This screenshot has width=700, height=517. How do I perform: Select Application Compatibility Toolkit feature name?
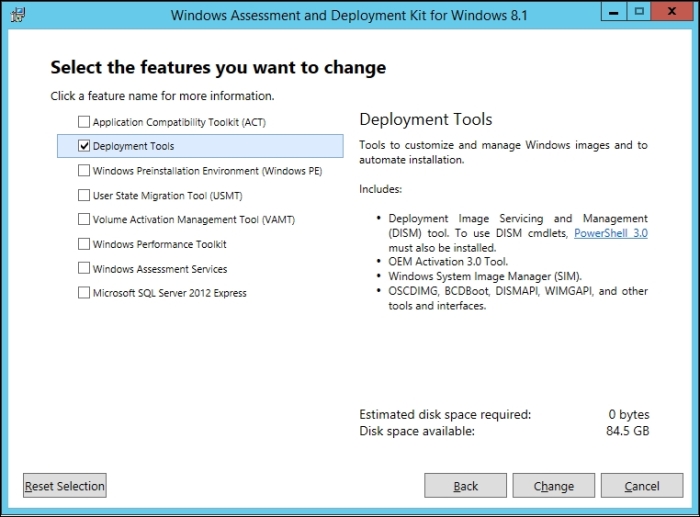(179, 122)
